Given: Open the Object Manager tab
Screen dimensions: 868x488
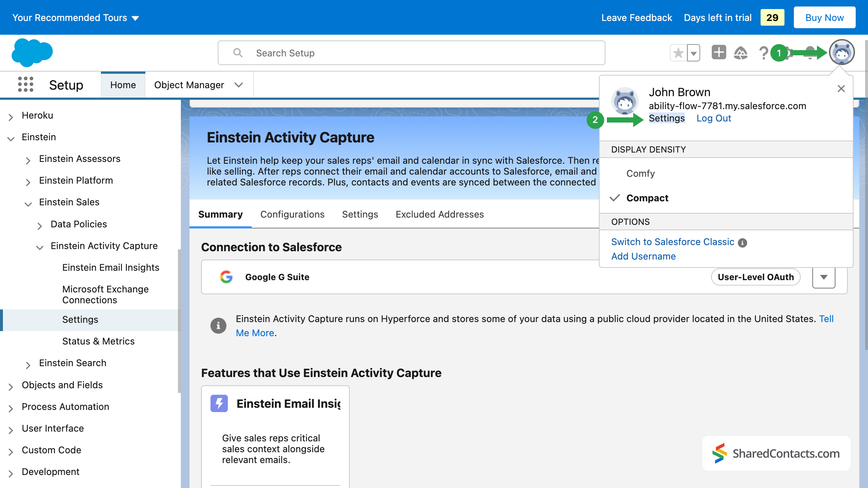Looking at the screenshot, I should [189, 85].
